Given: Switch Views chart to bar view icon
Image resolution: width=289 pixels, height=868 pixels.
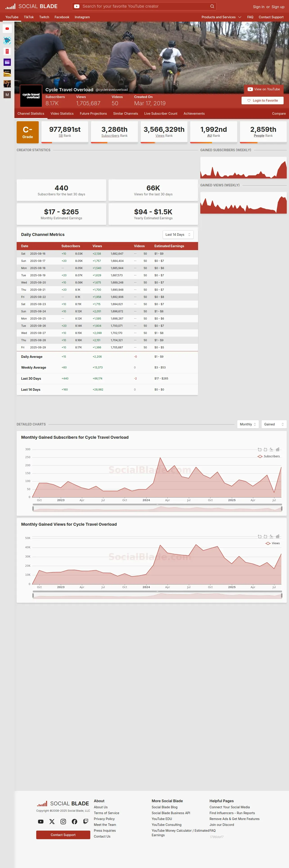Looking at the screenshot, I should 278,536.
